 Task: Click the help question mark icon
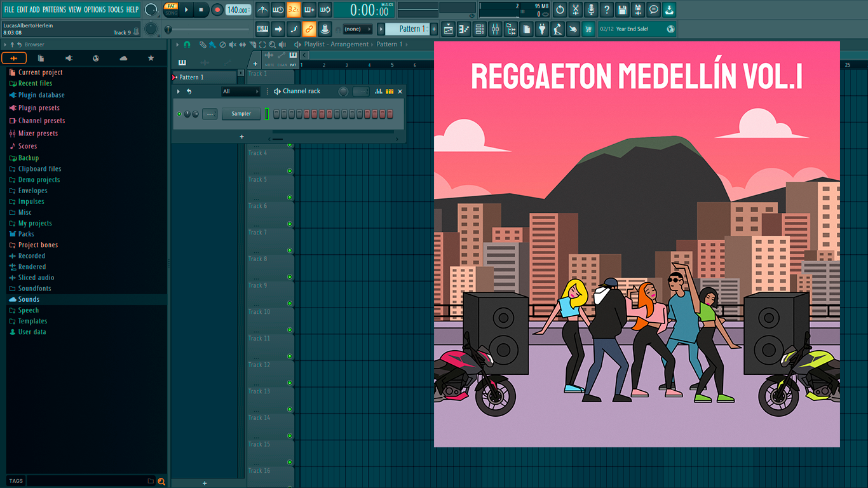607,10
